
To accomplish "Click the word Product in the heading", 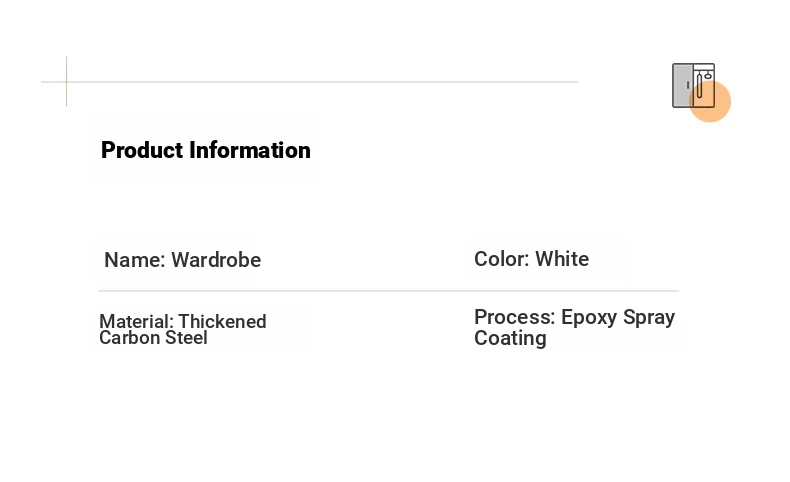I will [142, 150].
